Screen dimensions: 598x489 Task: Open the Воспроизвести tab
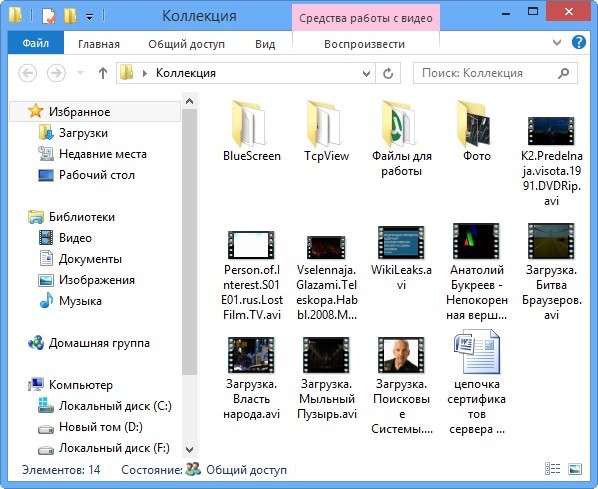click(365, 44)
